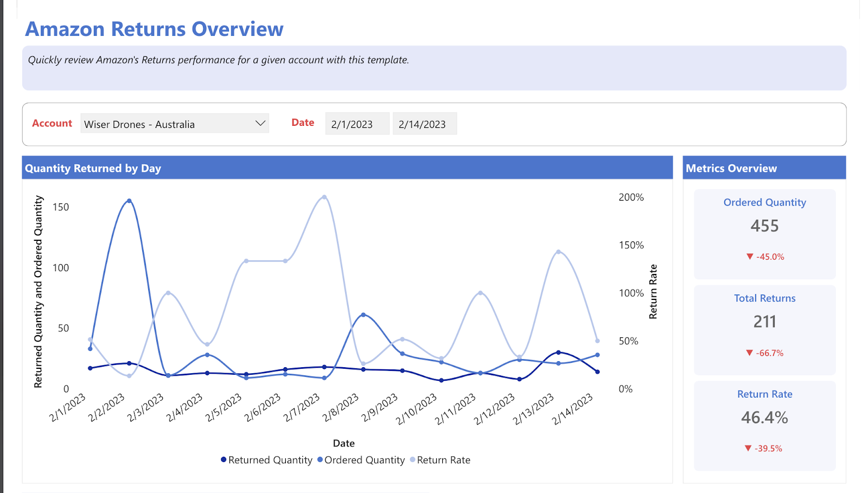
Task: Click the Returned Quantity point on 2/13/2023
Action: point(559,353)
